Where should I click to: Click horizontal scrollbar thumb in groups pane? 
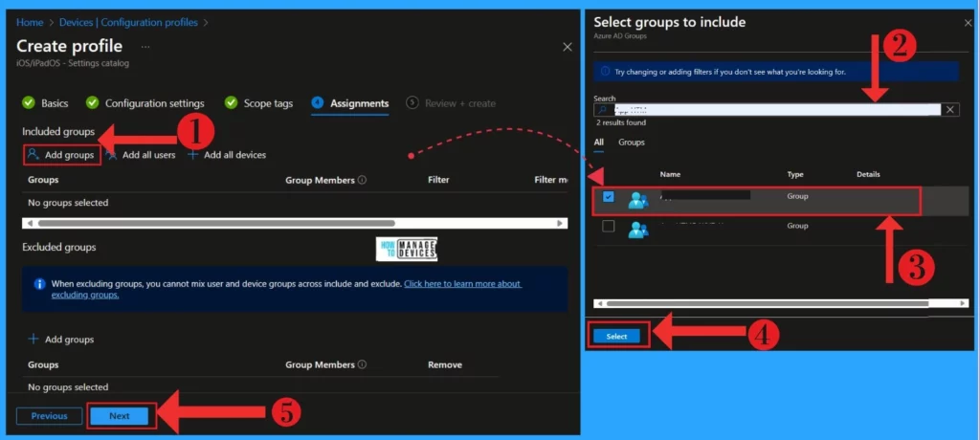point(768,303)
